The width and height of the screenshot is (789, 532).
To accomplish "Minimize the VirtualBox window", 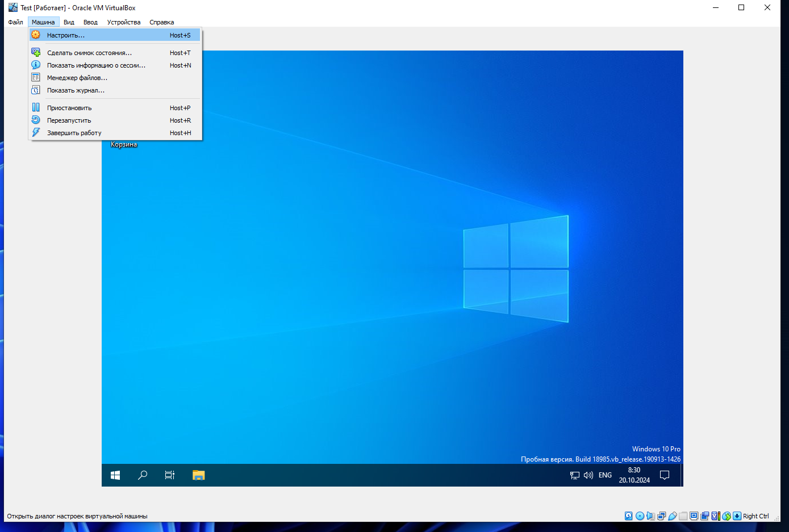I will [716, 7].
